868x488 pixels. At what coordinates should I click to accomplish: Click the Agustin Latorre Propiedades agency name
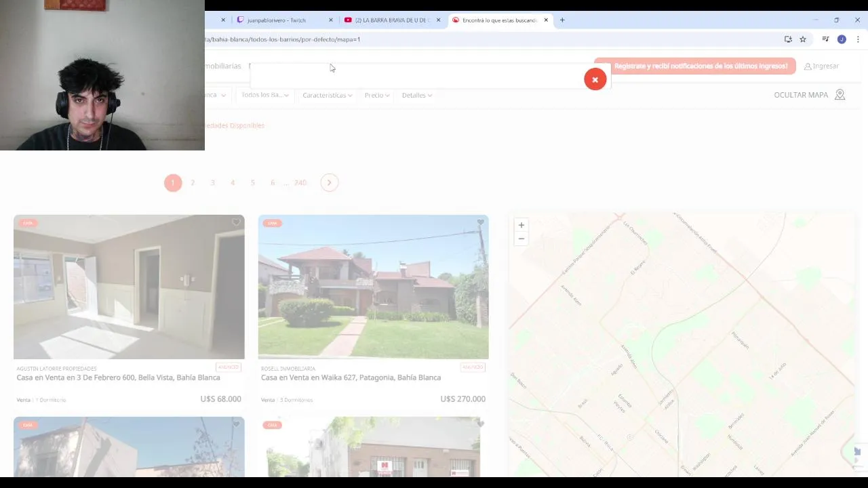pos(56,369)
